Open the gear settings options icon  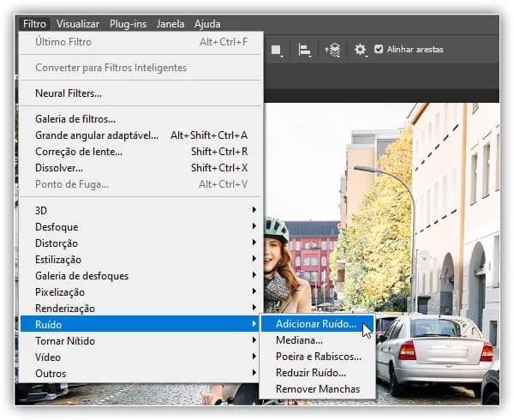(360, 51)
